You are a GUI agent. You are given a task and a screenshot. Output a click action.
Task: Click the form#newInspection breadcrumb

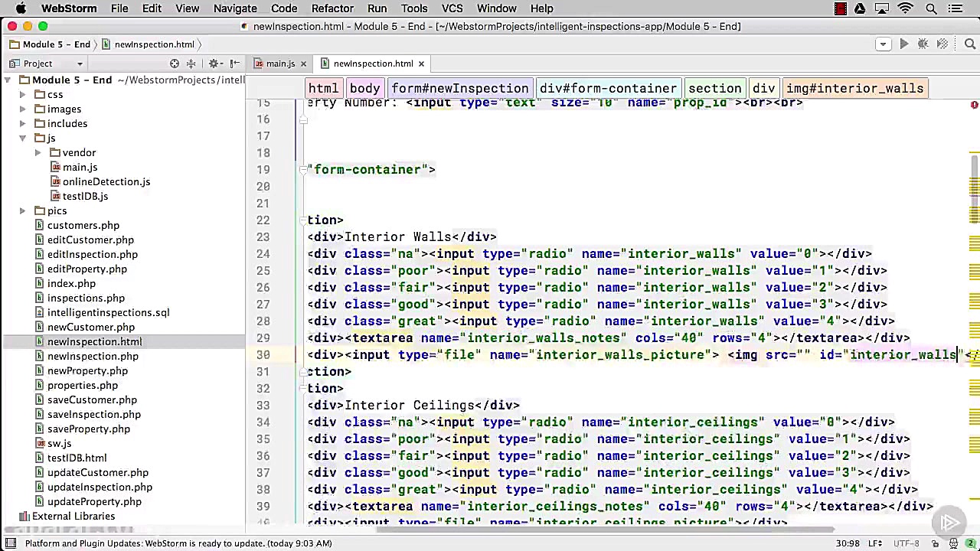[x=459, y=89]
